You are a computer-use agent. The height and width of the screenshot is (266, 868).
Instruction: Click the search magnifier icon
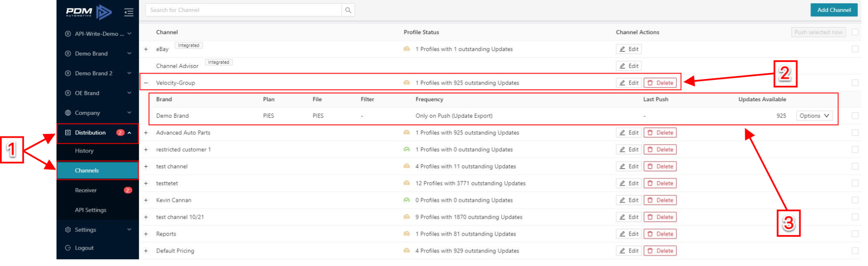348,10
